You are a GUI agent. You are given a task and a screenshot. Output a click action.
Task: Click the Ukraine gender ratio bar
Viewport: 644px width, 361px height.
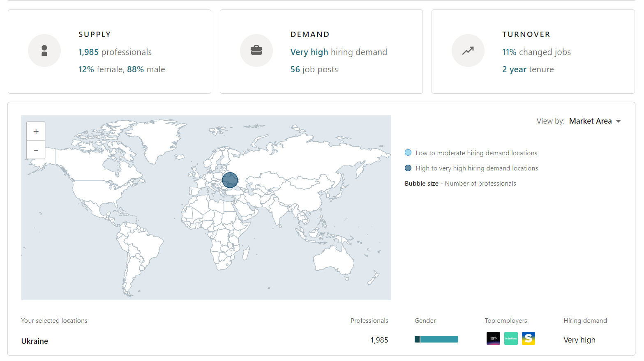point(436,339)
